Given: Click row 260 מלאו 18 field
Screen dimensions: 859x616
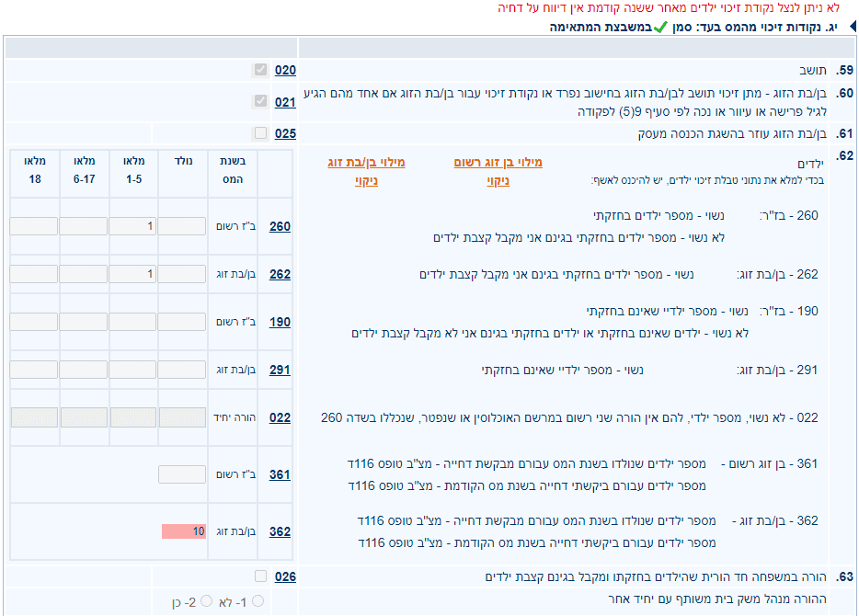Looking at the screenshot, I should click(34, 226).
